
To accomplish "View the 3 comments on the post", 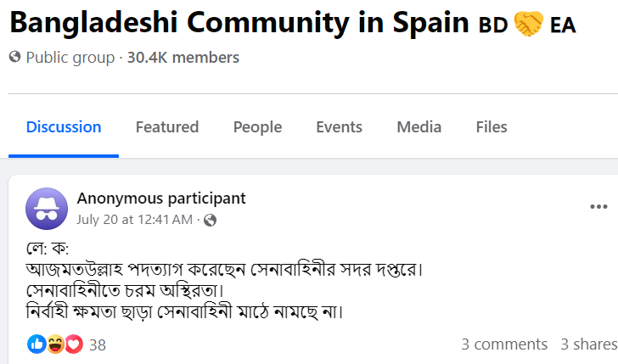I will pos(504,344).
